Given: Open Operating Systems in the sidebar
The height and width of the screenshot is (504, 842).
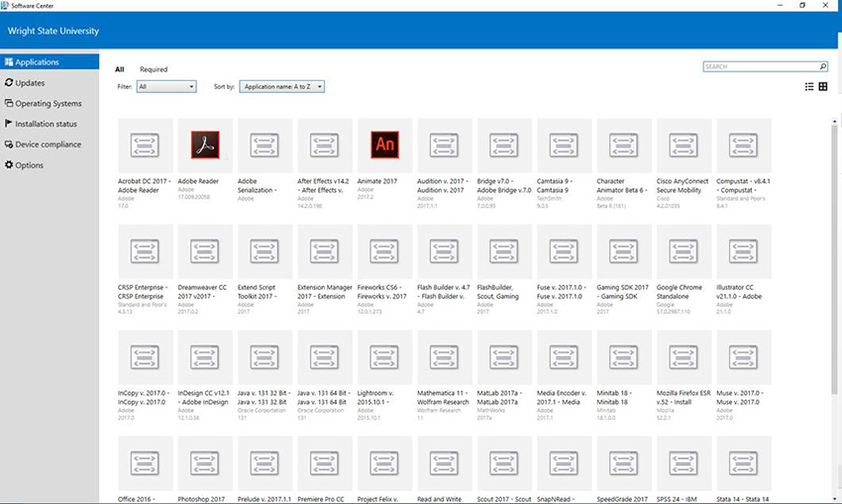Looking at the screenshot, I should (x=50, y=103).
